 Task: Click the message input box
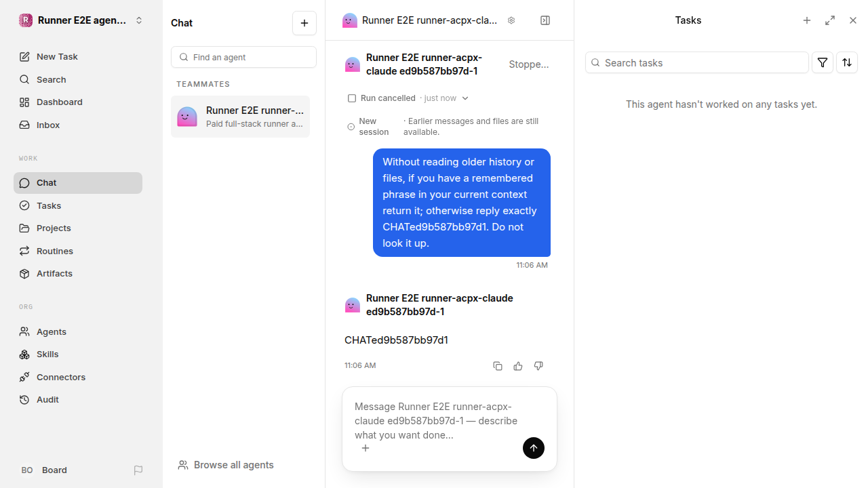click(x=450, y=421)
